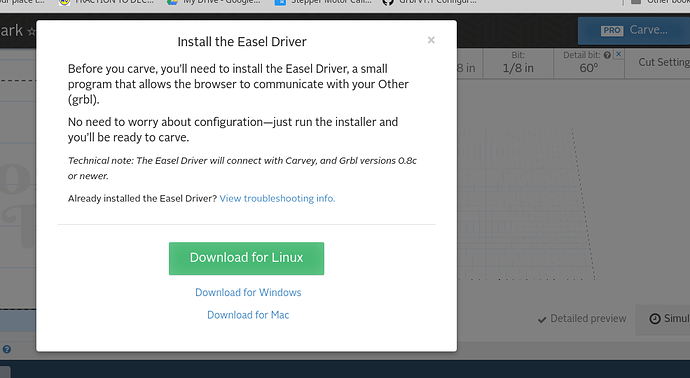Viewport: 690px width, 378px height.
Task: Open the Download for Mac link
Action: (x=248, y=315)
